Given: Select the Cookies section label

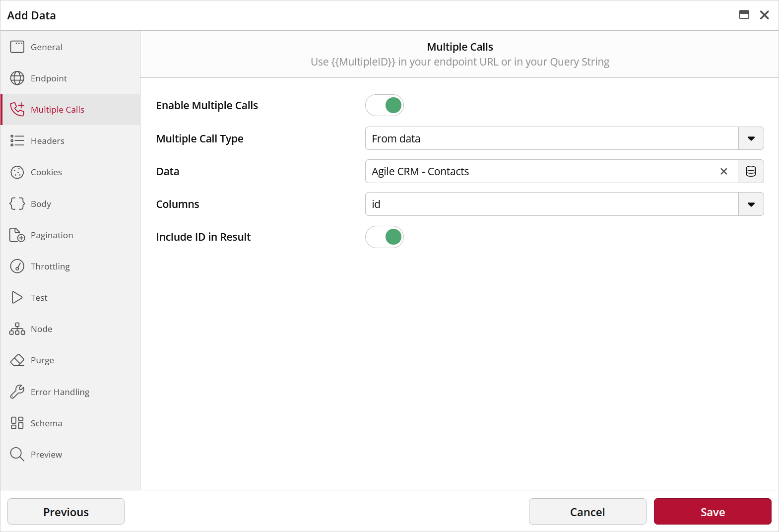Looking at the screenshot, I should point(46,172).
